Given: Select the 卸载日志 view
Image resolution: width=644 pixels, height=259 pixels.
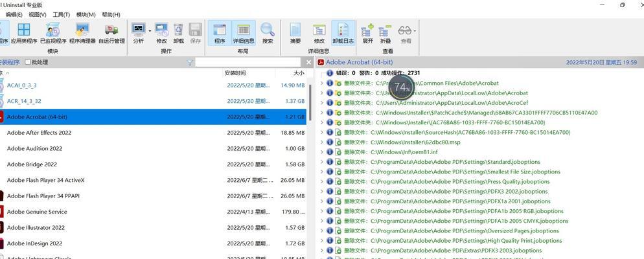Looking at the screenshot, I should click(x=343, y=33).
